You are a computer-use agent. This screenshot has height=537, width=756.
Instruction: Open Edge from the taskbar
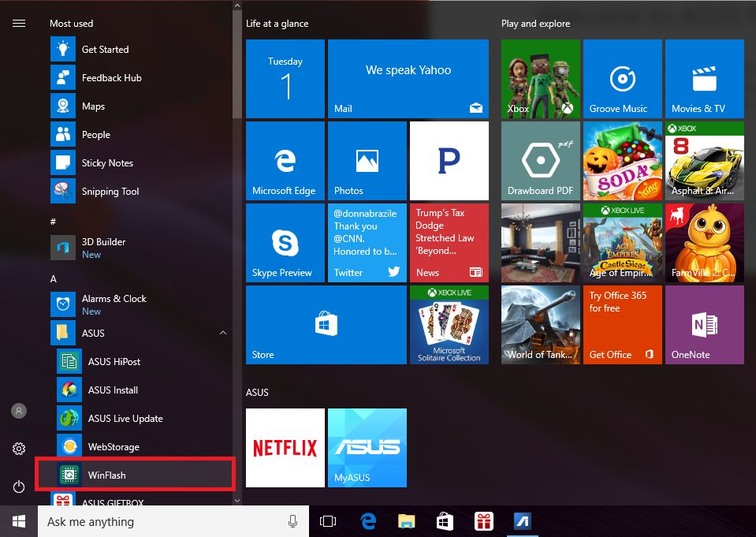368,521
